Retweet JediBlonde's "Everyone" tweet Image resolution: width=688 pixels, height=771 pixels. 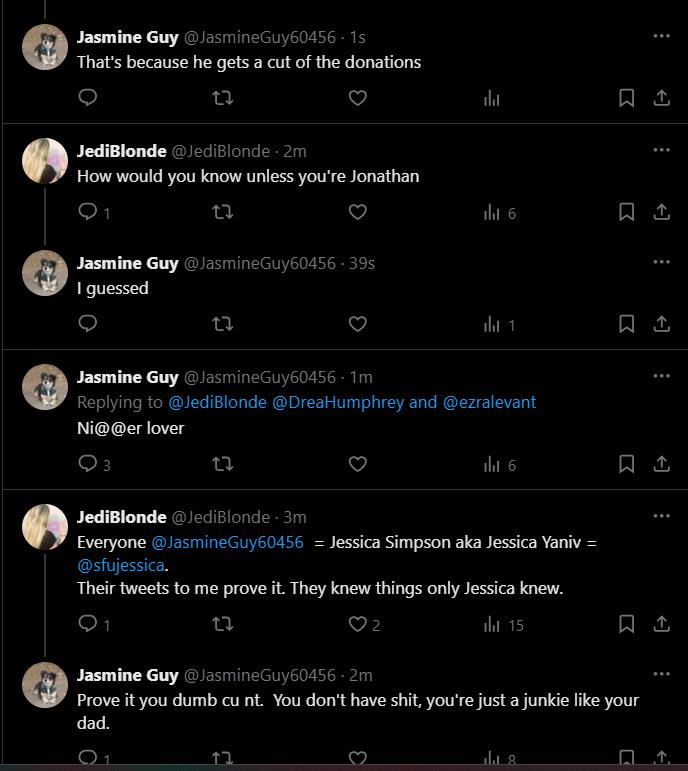pos(224,624)
